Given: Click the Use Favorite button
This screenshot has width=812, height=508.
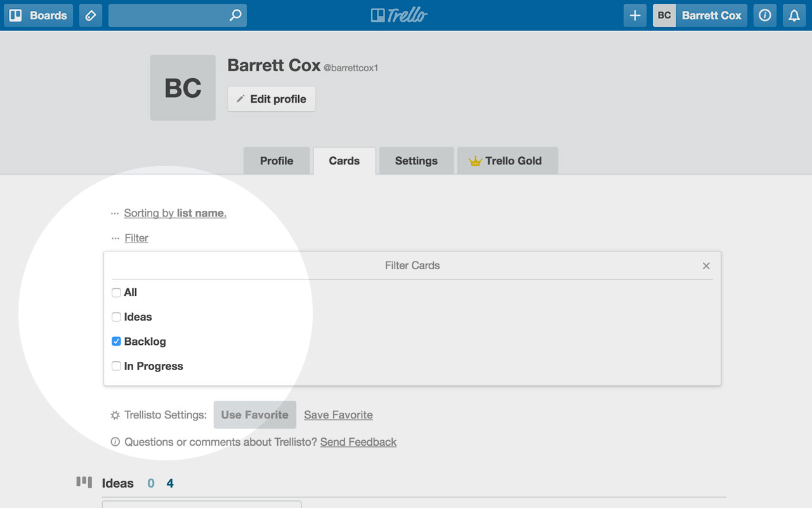Looking at the screenshot, I should tap(255, 415).
